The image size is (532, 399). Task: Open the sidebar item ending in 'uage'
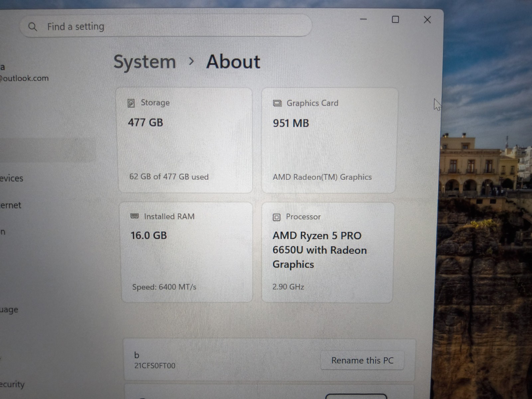(9, 310)
